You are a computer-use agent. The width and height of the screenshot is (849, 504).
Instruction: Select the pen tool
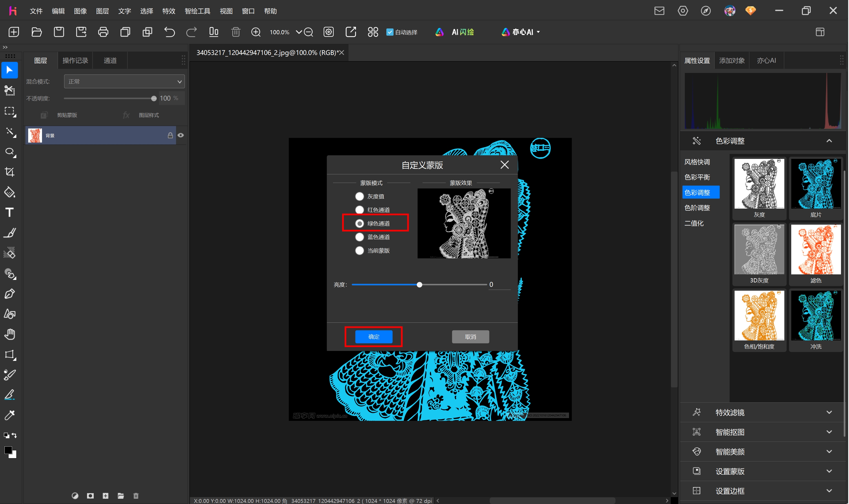(x=9, y=294)
